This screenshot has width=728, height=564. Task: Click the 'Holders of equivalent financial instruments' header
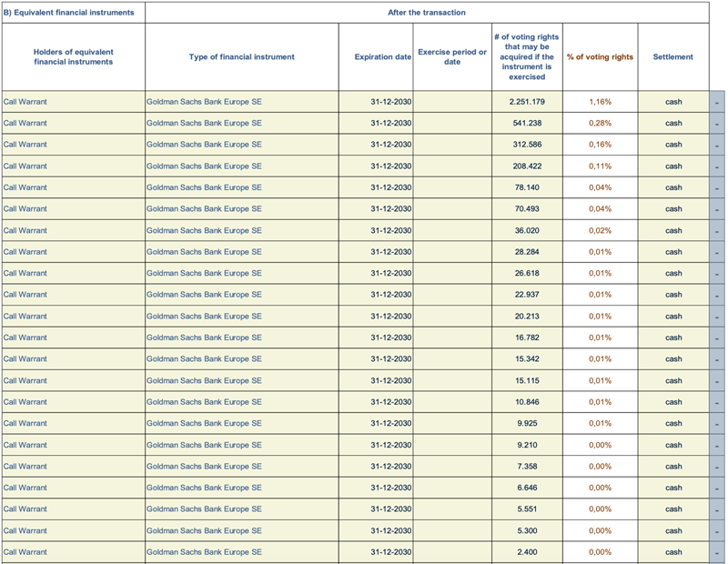[74, 56]
